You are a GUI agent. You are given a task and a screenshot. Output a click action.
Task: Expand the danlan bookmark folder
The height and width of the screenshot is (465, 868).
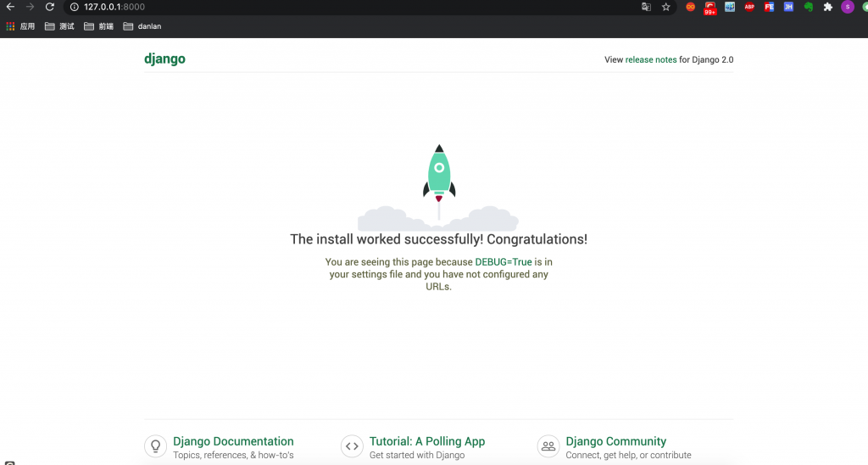(142, 26)
